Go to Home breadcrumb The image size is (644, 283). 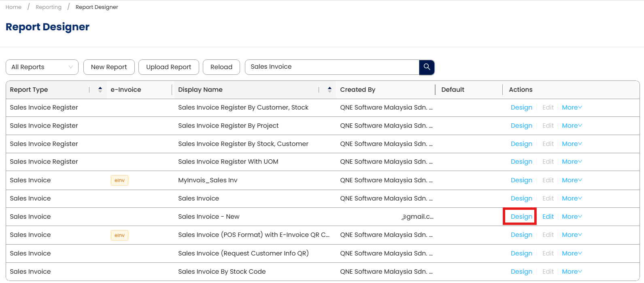(x=13, y=7)
